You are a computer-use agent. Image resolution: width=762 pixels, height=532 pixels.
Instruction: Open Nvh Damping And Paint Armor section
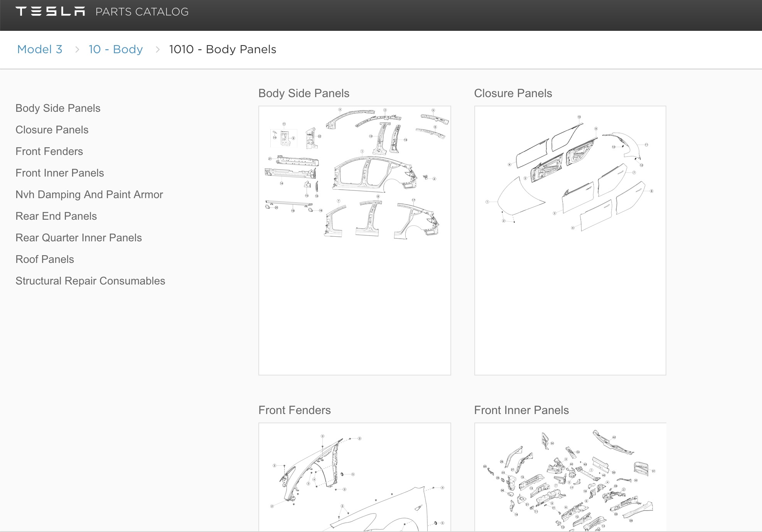click(x=89, y=194)
